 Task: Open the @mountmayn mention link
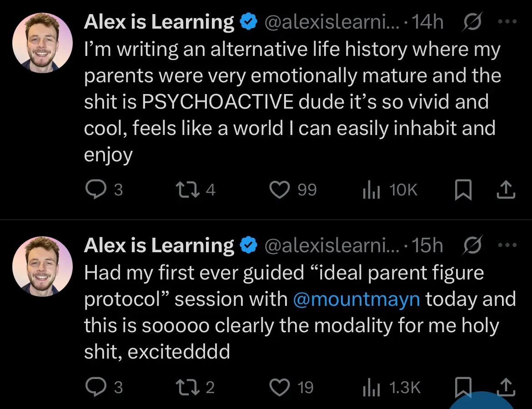point(356,300)
